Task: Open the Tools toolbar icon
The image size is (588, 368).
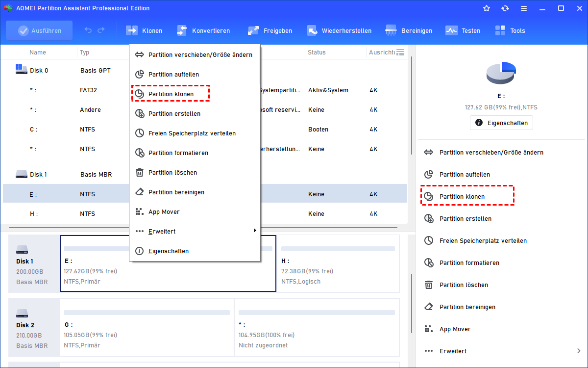Action: [510, 30]
